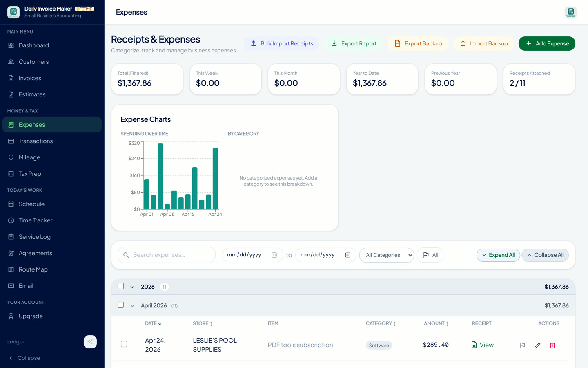Screen dimensions: 588x368
Task: Click Expand All to open every group
Action: 498,255
